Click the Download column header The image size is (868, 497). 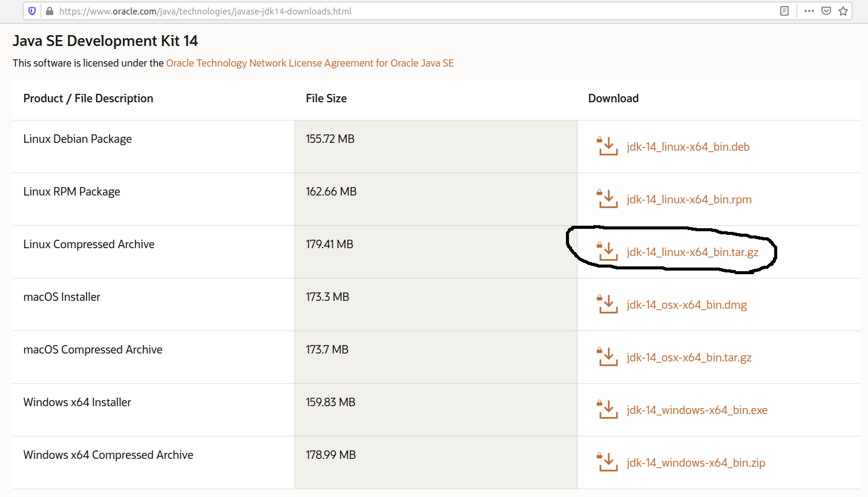coord(613,98)
